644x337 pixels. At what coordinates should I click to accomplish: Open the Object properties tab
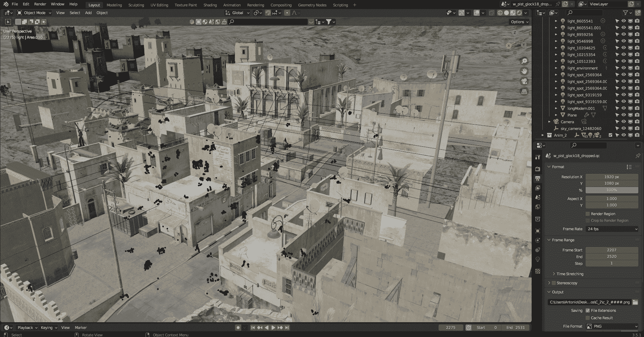538,231
